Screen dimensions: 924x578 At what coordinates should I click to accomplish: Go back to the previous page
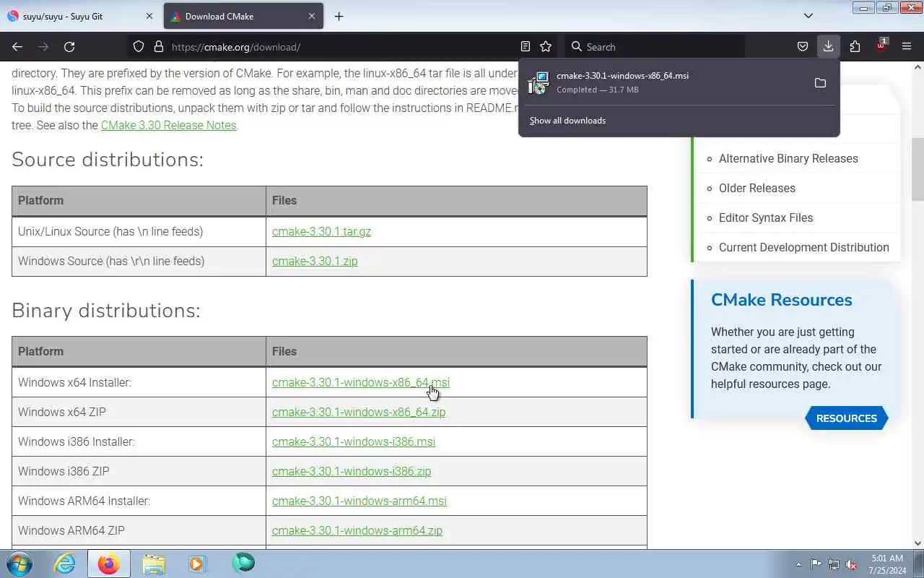pyautogui.click(x=17, y=47)
